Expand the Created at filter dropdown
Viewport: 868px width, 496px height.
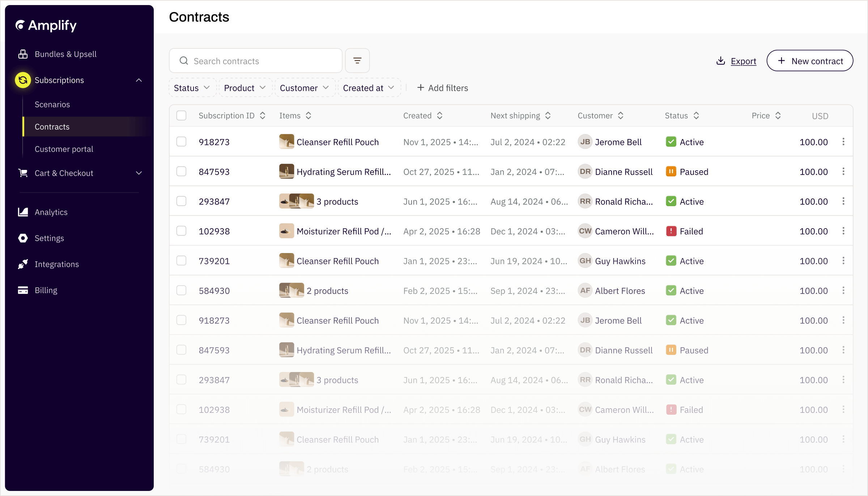(x=369, y=88)
